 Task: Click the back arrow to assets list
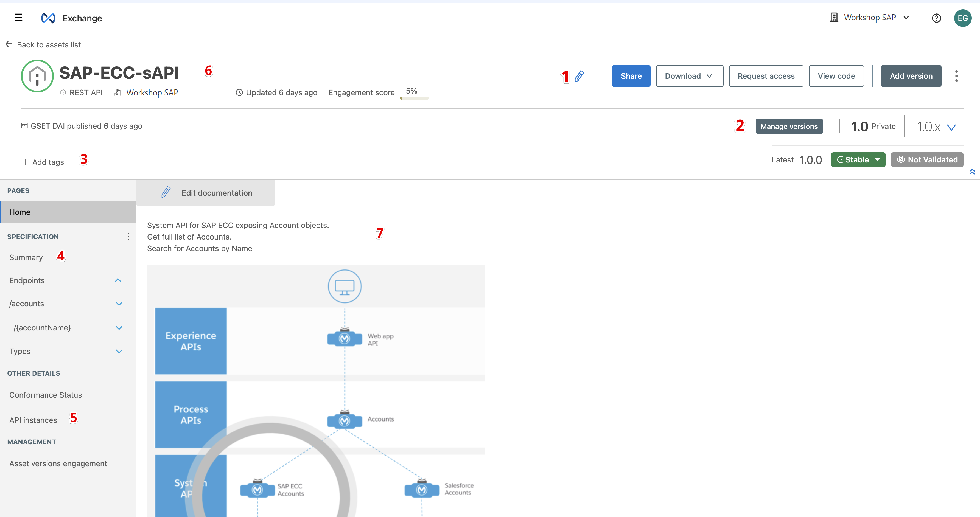click(x=9, y=44)
